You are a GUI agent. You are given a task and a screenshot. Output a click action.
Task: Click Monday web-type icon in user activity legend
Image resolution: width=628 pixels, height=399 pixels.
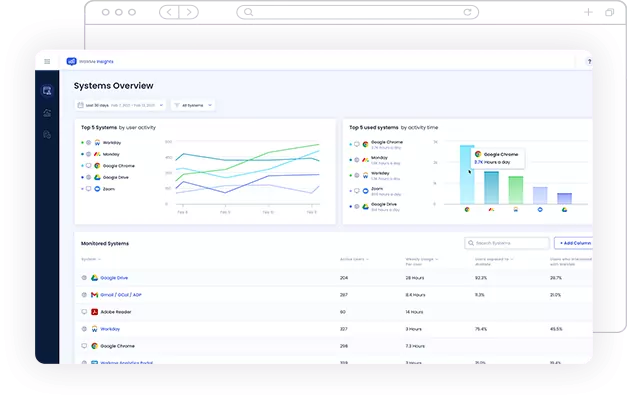[x=89, y=154]
